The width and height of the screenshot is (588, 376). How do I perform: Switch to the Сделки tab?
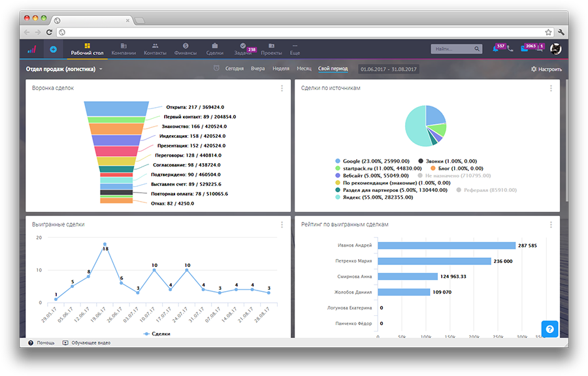pyautogui.click(x=214, y=49)
